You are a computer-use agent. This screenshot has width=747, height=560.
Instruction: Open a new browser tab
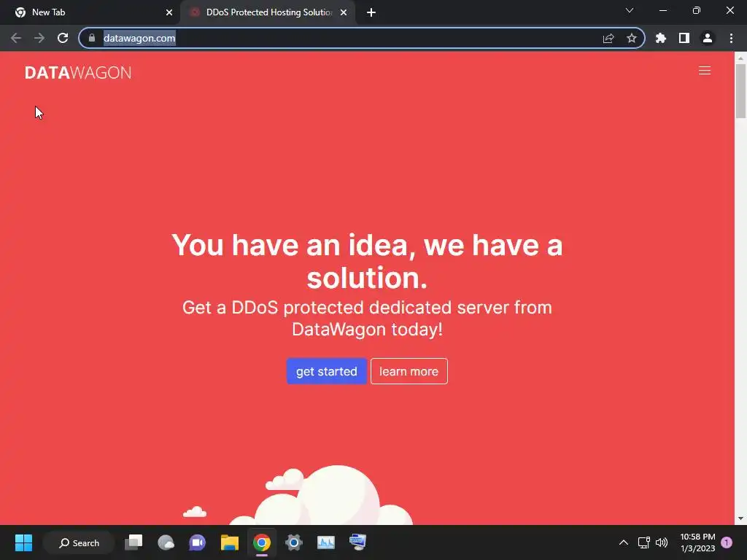(x=371, y=12)
